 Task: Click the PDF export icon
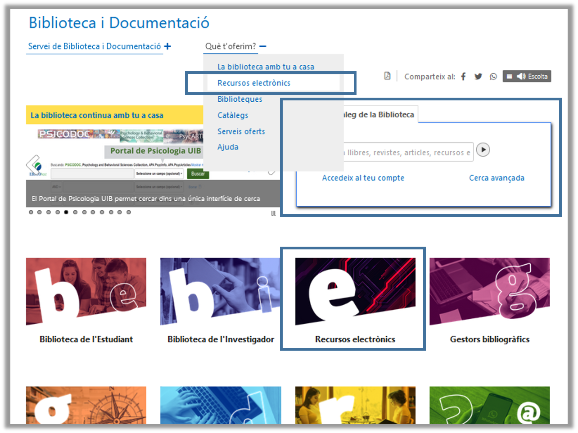(387, 76)
